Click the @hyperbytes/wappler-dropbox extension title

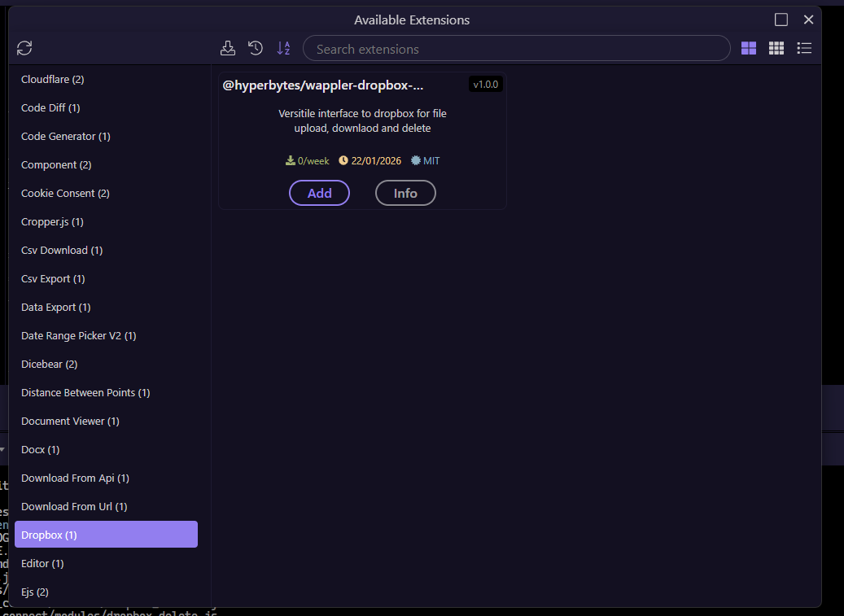click(323, 85)
